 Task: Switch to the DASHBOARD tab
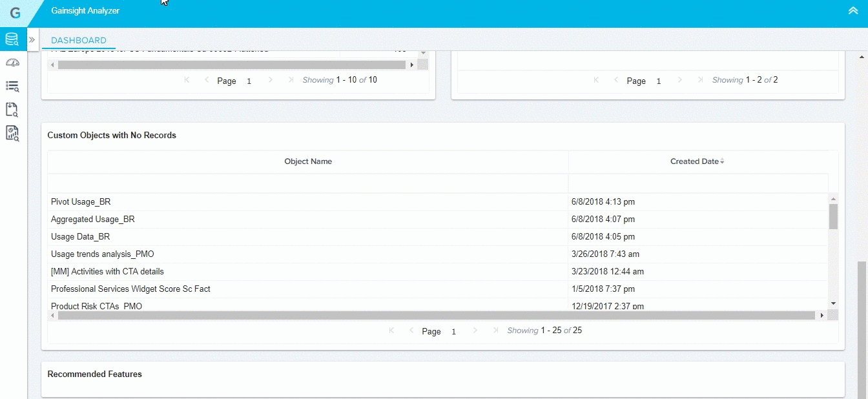tap(79, 40)
